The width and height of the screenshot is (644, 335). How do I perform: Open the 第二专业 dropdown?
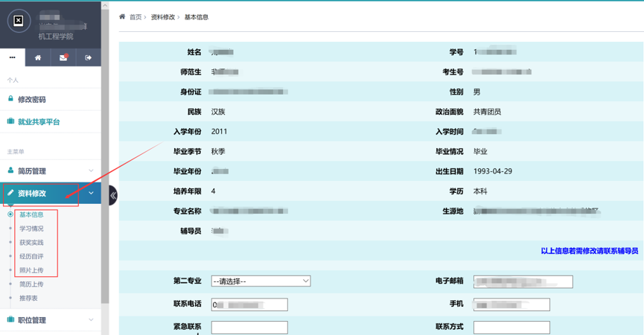261,281
